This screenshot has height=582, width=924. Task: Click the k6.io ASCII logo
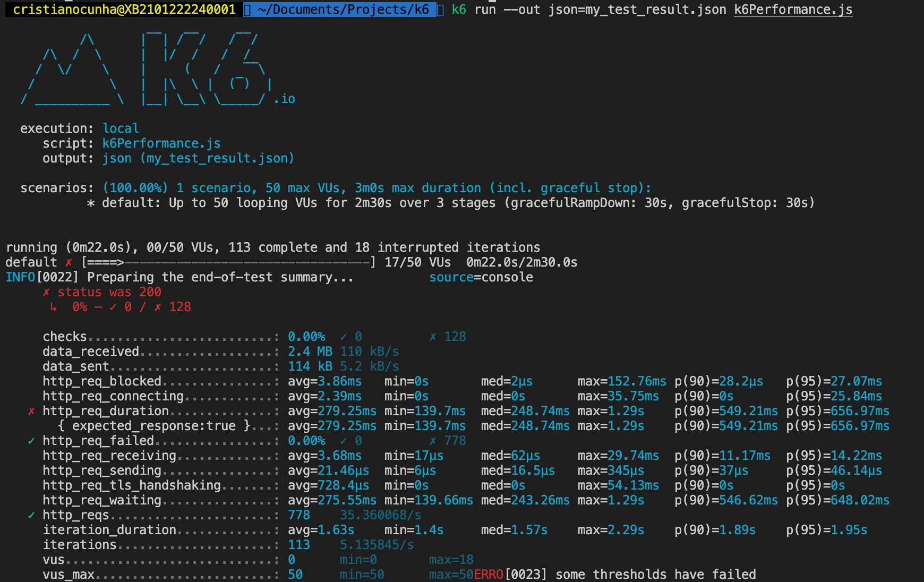(x=158, y=69)
